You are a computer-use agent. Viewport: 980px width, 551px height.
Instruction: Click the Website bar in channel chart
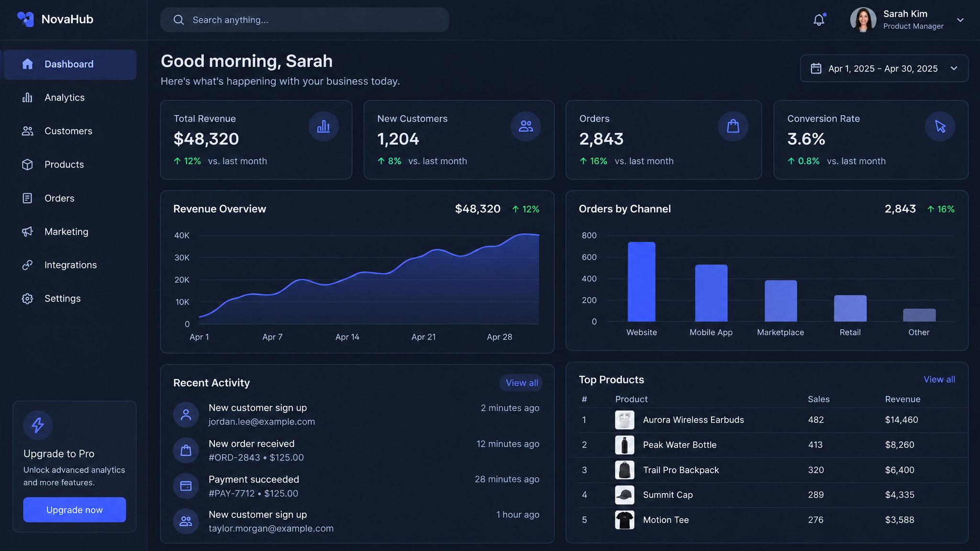[x=642, y=282]
